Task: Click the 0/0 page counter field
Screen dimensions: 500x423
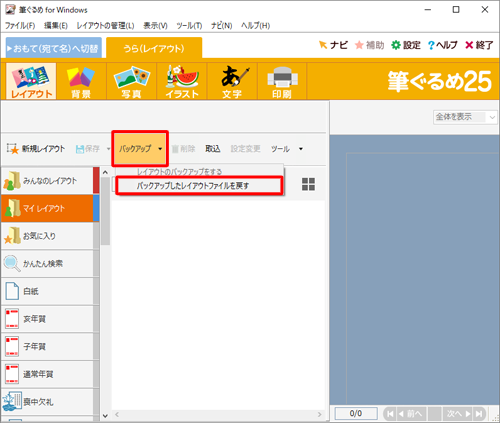Action: coord(356,414)
